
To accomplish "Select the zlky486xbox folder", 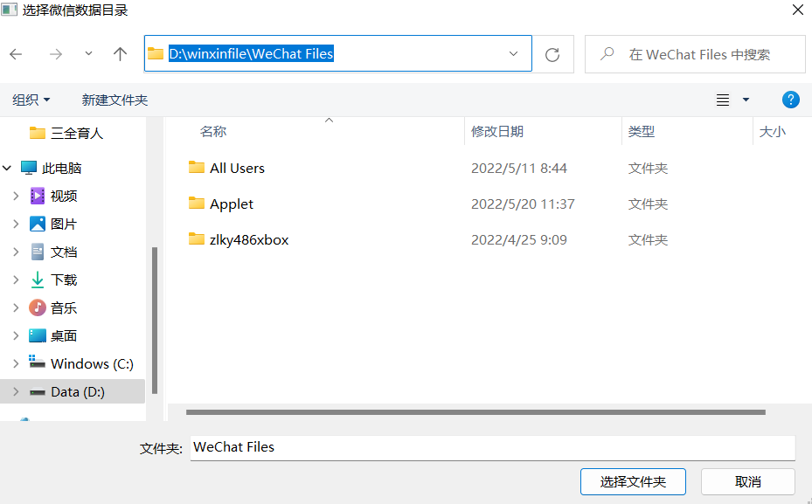I will [249, 239].
